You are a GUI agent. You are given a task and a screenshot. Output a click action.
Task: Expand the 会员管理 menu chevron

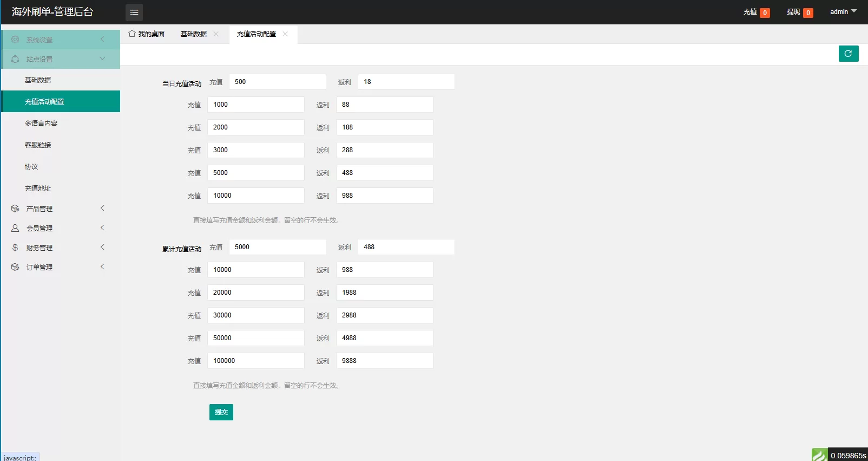click(x=102, y=228)
